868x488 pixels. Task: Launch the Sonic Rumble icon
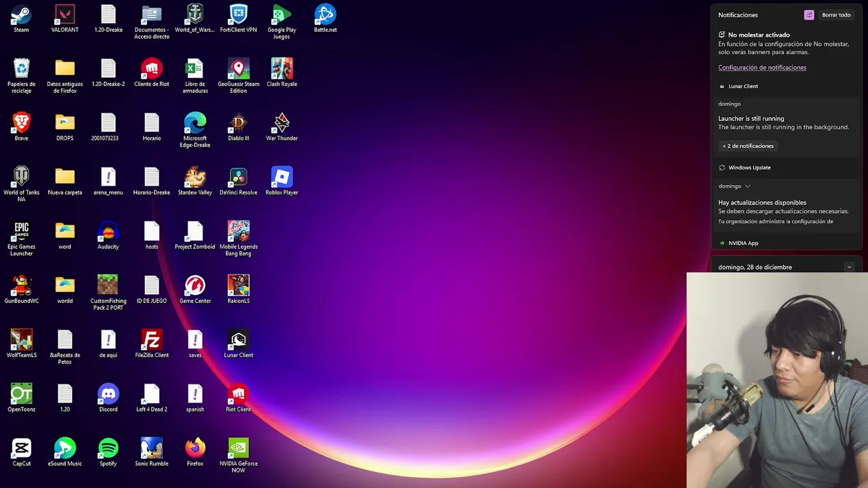(151, 453)
